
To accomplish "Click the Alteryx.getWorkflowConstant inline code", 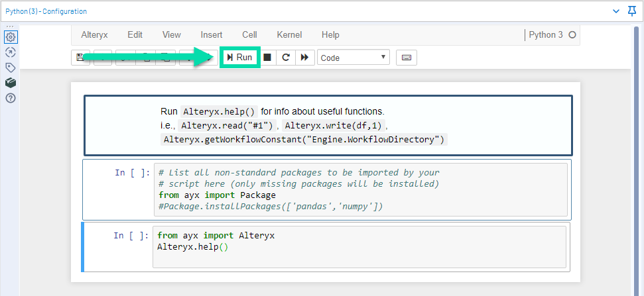I will (304, 140).
